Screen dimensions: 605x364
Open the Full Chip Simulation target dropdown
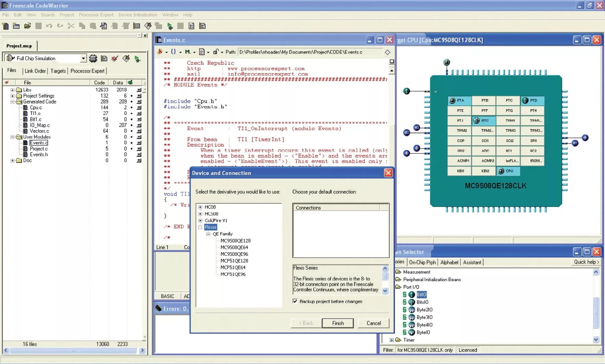(x=83, y=59)
